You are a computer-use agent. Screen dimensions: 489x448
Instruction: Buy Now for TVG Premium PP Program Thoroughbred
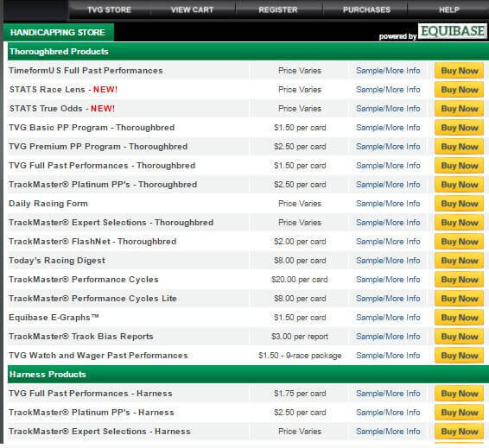pyautogui.click(x=459, y=147)
